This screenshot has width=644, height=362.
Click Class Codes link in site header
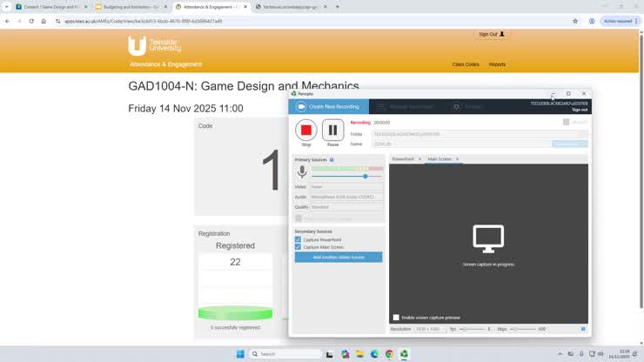466,64
